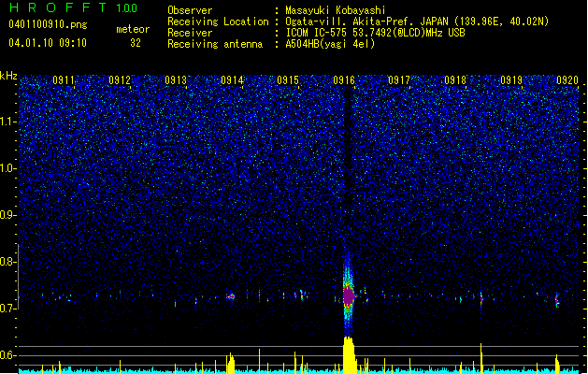588x374 pixels.
Task: Click the file name 0401100910.png
Action: coord(48,24)
